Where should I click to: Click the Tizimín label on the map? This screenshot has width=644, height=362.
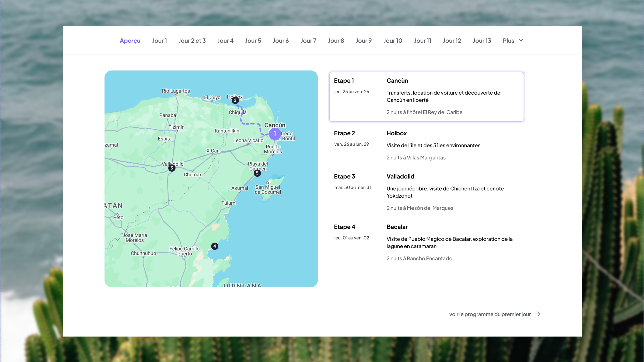176,127
